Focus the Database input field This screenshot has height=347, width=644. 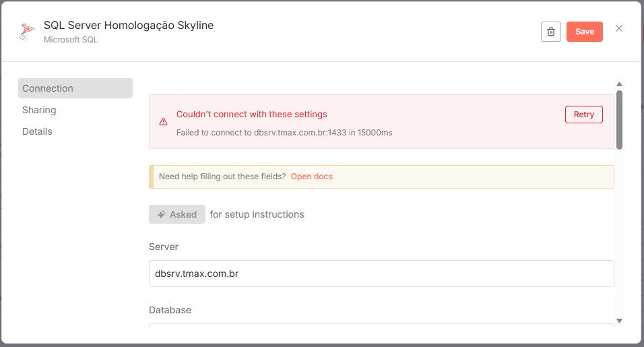tap(381, 328)
